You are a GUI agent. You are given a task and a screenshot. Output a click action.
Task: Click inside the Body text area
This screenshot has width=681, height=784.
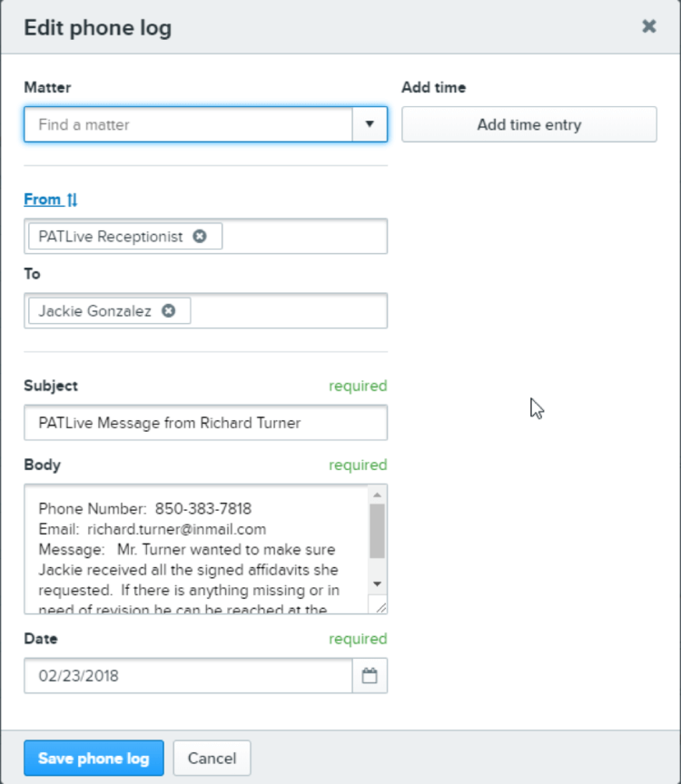pos(195,548)
